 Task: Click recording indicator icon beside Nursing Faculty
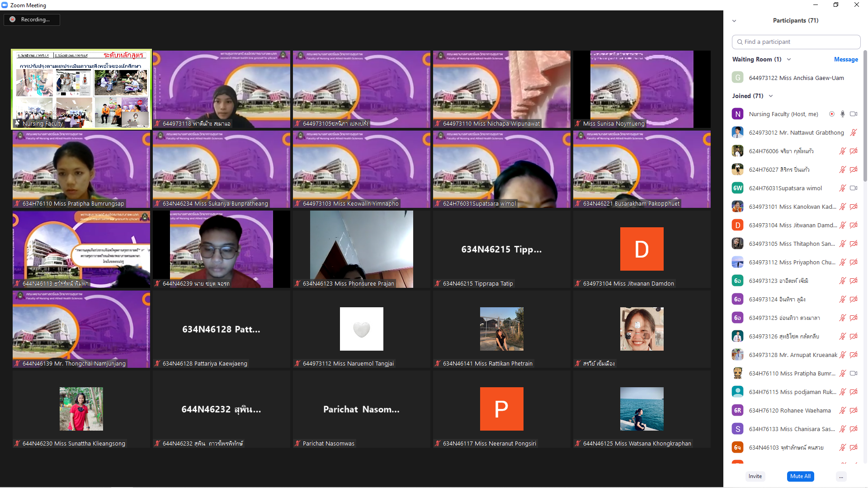[832, 114]
